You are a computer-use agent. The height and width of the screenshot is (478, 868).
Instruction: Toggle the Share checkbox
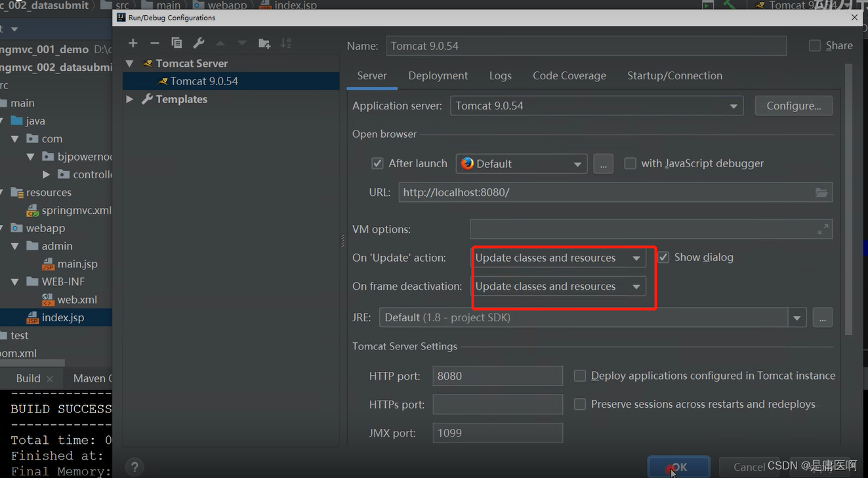(x=815, y=45)
